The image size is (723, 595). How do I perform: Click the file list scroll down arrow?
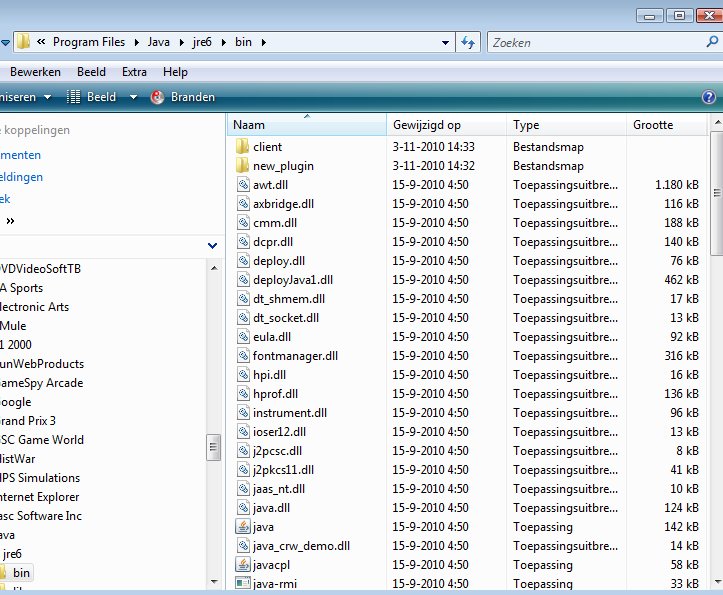pyautogui.click(x=717, y=582)
